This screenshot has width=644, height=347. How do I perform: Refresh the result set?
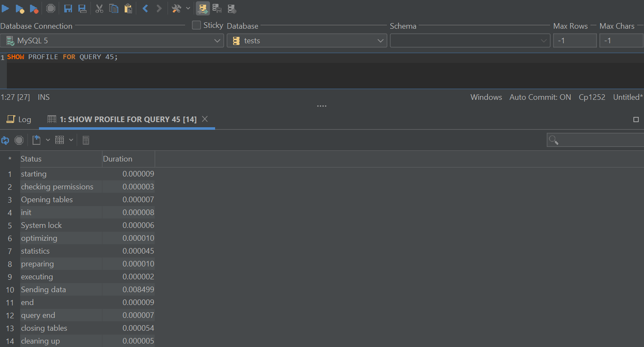[x=5, y=140]
